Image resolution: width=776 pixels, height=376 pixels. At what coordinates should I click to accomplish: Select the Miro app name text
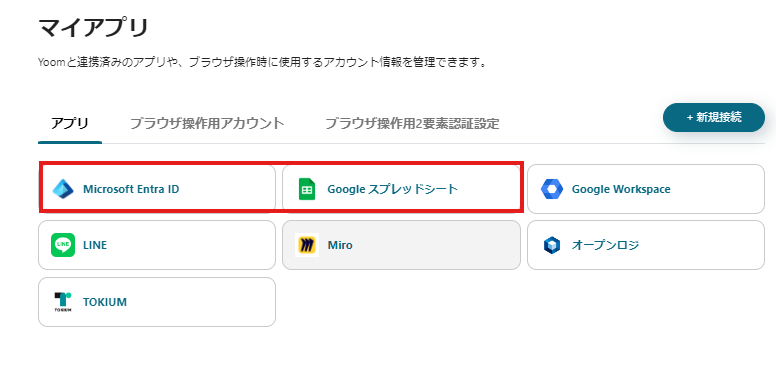click(340, 245)
